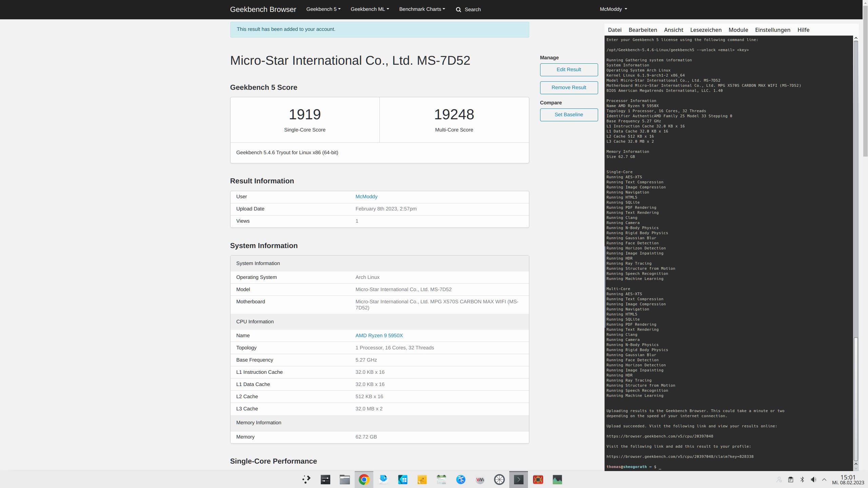The width and height of the screenshot is (868, 488).
Task: Click the Set Baseline button
Action: [x=569, y=115]
